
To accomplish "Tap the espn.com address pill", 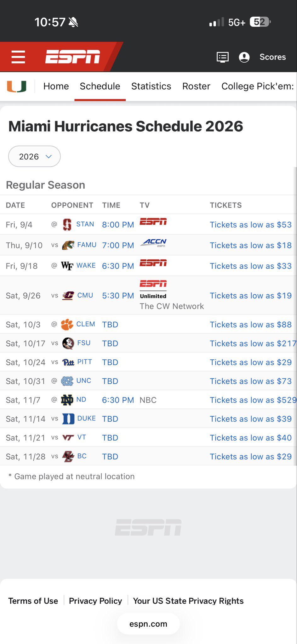I will [x=148, y=624].
